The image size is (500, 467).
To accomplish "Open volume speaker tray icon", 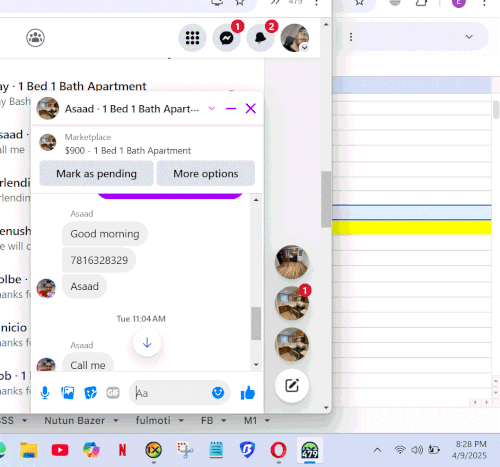I will [417, 450].
